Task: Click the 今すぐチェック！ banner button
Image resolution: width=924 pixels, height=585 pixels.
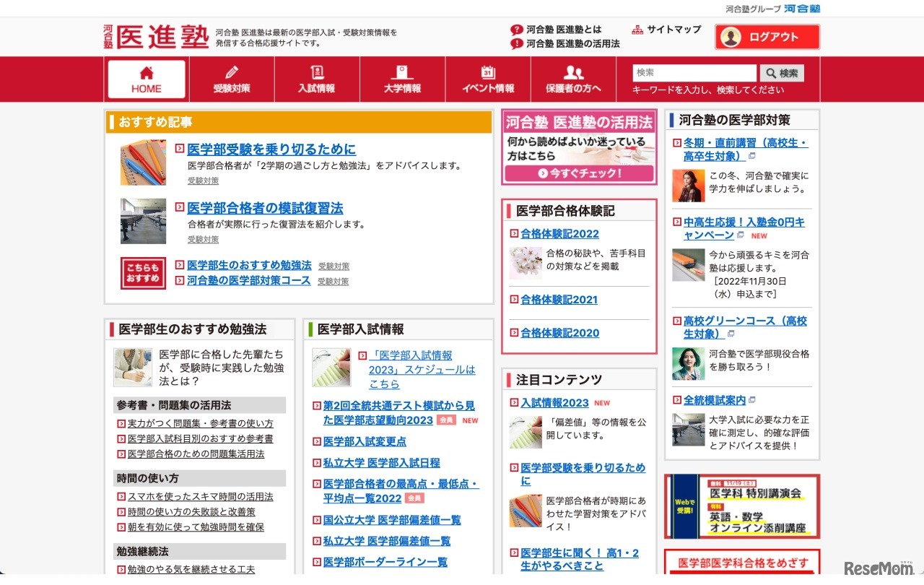Action: 579,173
